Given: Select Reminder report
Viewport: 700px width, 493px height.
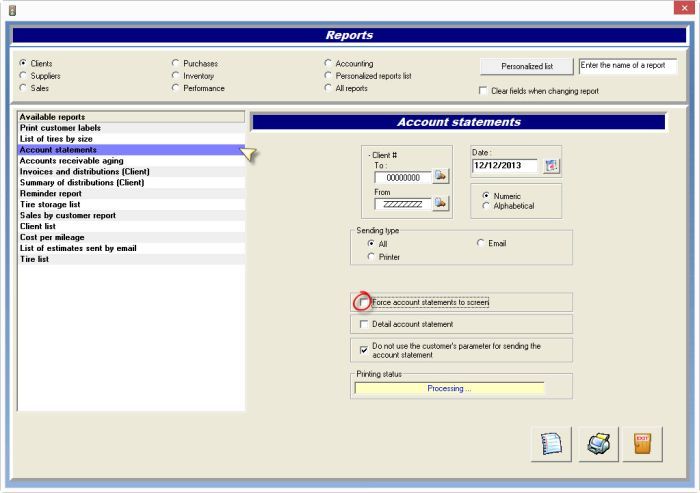Looking at the screenshot, I should (131, 193).
